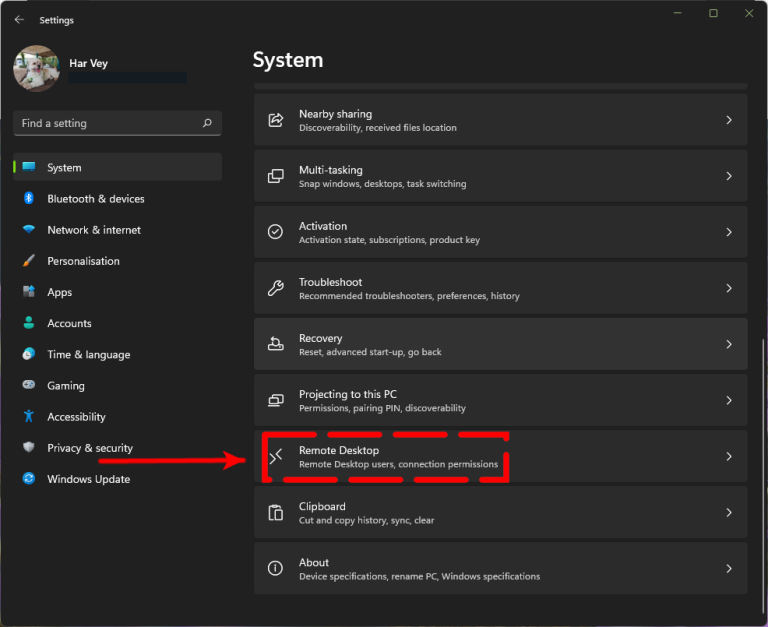
Task: Click the Accessibility figure icon
Action: 29,416
